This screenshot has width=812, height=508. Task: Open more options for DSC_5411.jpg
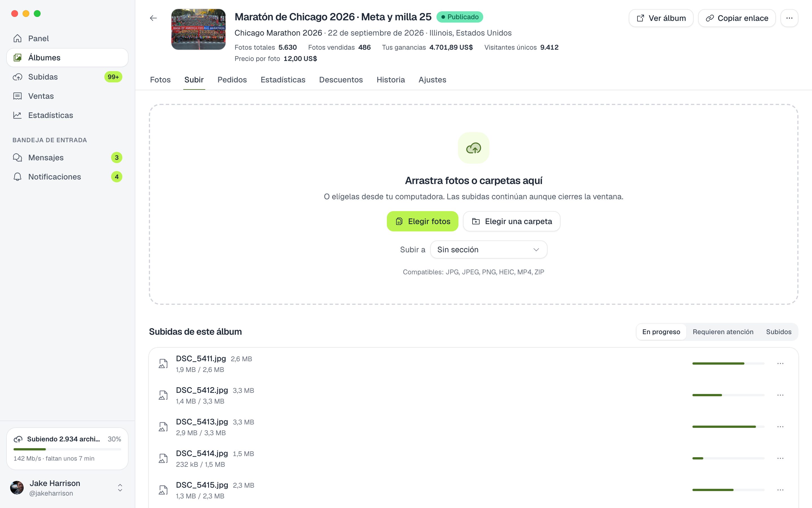pos(780,364)
